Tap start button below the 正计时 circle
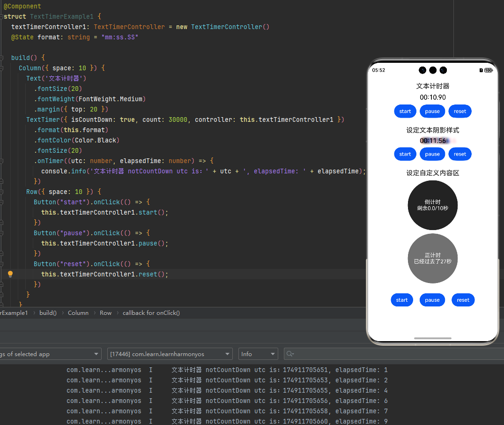This screenshot has width=504, height=425. tap(402, 300)
